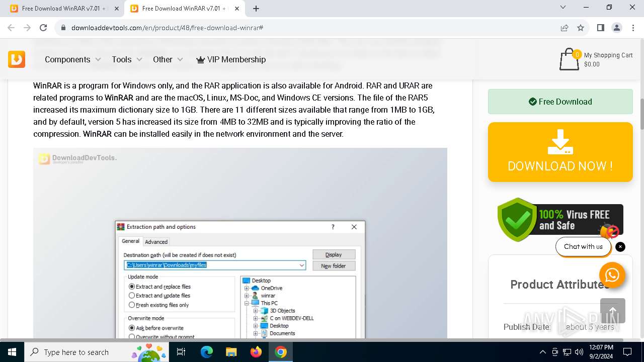The height and width of the screenshot is (362, 644).
Task: Open the Chrome three-dot menu
Action: coord(633,28)
